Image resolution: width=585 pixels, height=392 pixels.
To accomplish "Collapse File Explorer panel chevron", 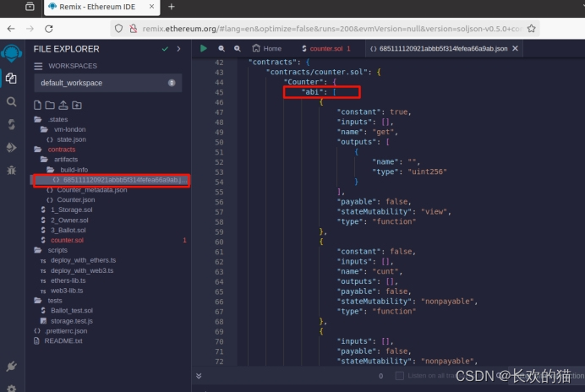I will tap(178, 49).
